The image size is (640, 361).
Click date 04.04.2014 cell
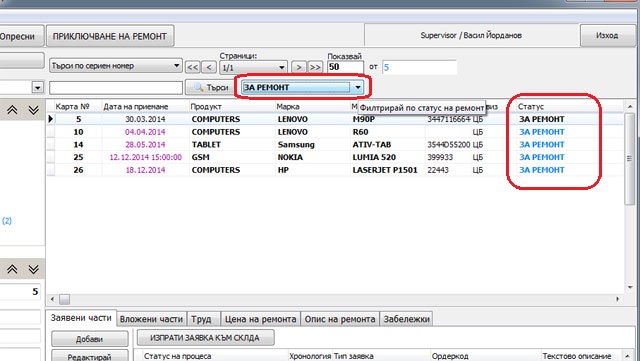pyautogui.click(x=145, y=132)
